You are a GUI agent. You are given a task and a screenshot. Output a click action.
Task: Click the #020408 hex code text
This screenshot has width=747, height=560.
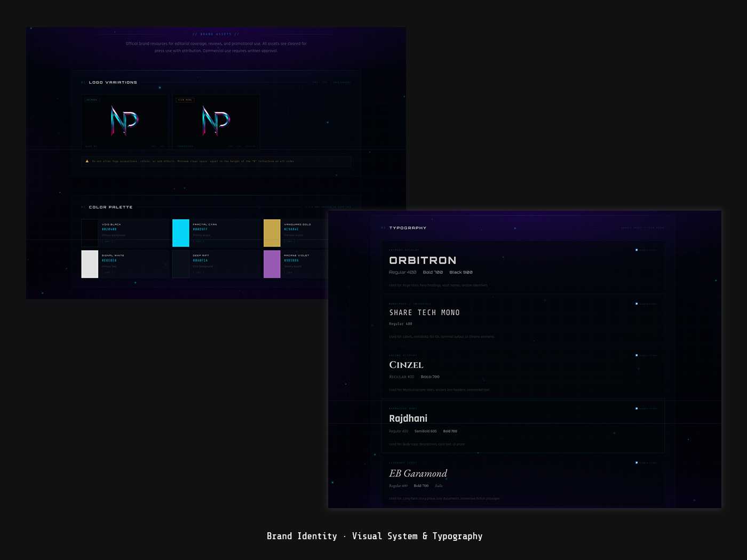109,229
